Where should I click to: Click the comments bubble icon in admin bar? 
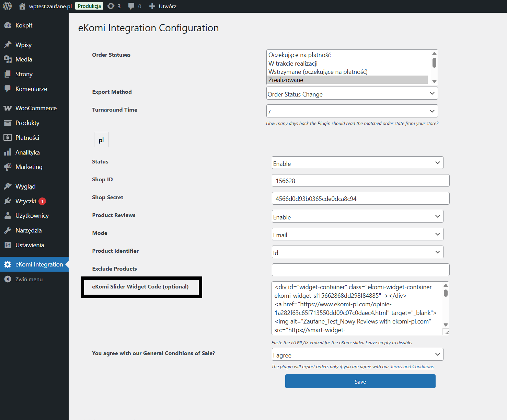coord(131,6)
